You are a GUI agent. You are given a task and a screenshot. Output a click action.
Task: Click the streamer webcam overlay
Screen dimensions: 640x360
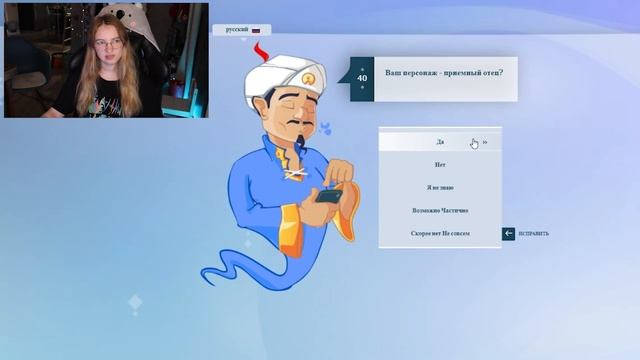[106, 60]
